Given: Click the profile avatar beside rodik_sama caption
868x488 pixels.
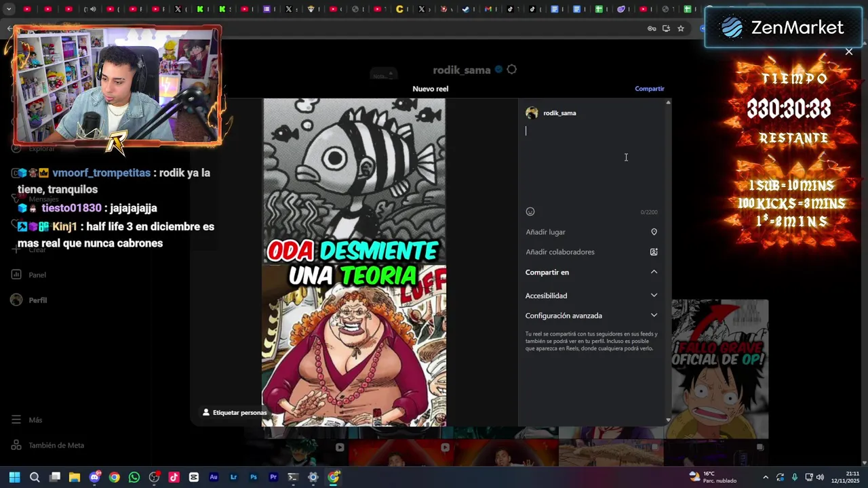Looking at the screenshot, I should (532, 113).
